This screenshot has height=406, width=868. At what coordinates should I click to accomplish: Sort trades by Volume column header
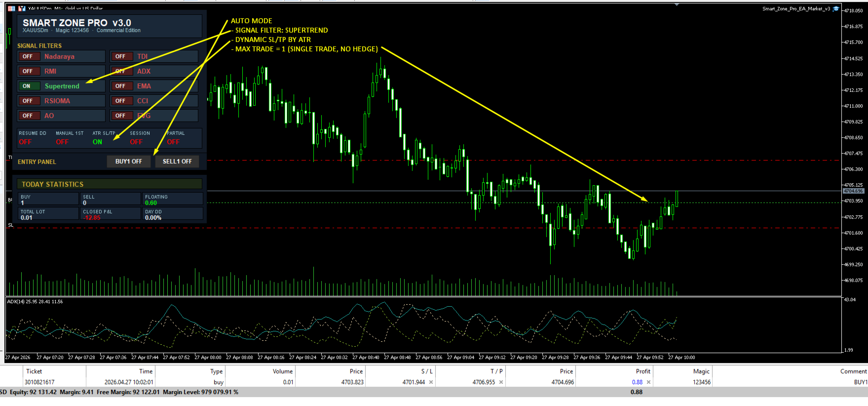point(260,371)
